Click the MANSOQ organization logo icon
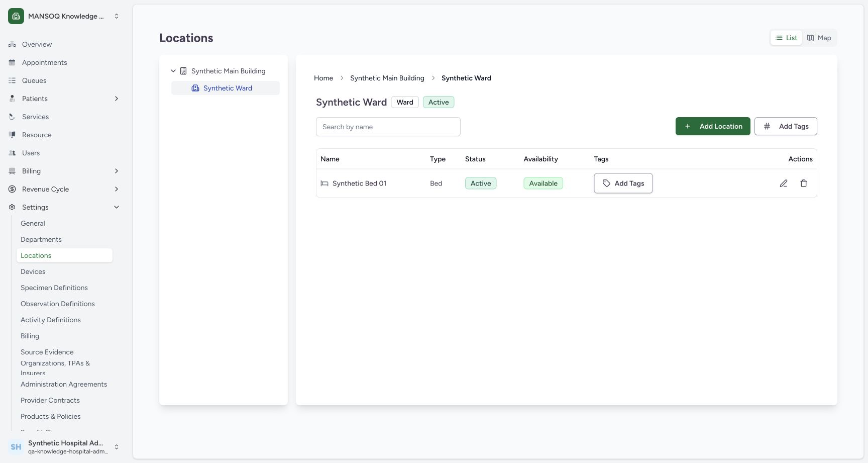The height and width of the screenshot is (463, 868). (x=16, y=16)
